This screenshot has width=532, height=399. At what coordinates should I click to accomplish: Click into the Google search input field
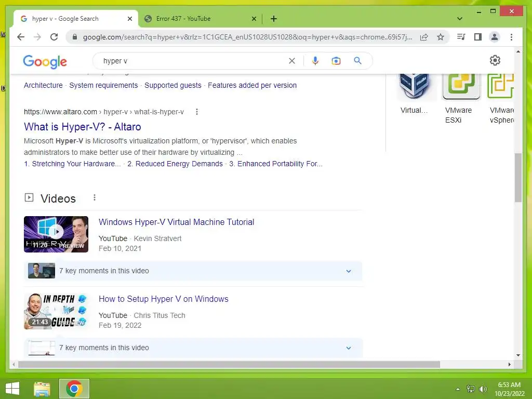(x=195, y=61)
